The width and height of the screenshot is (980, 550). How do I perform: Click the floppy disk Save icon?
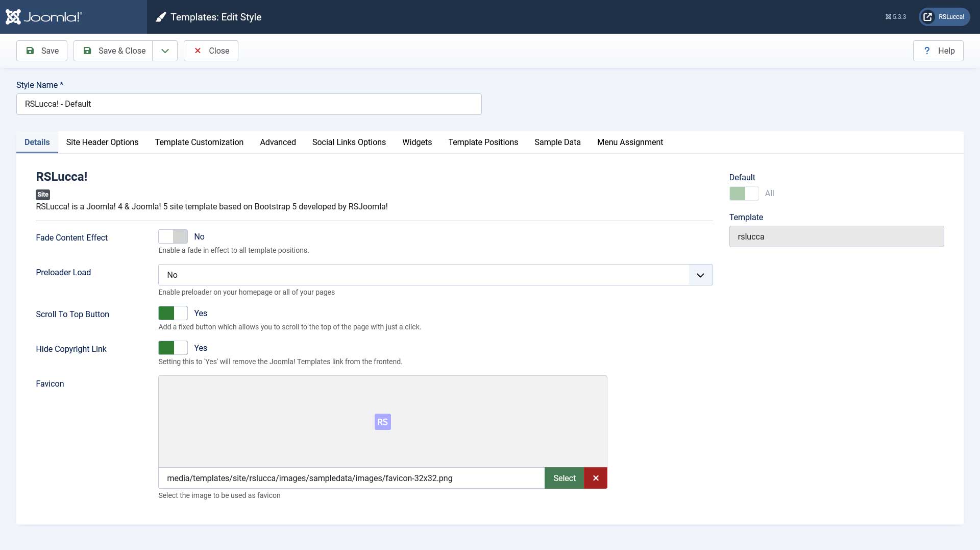[x=30, y=51]
